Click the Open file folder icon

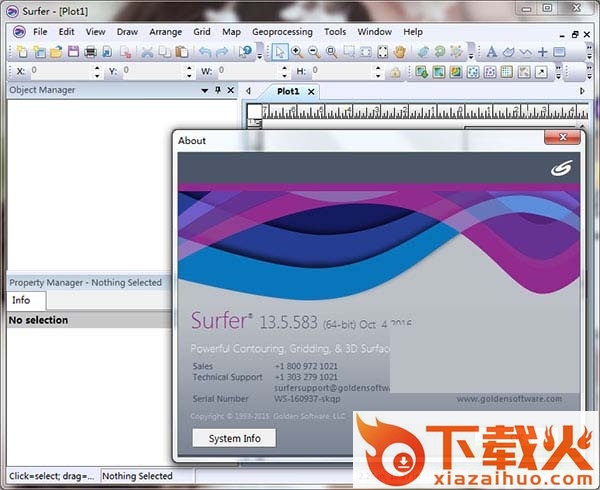(x=56, y=51)
